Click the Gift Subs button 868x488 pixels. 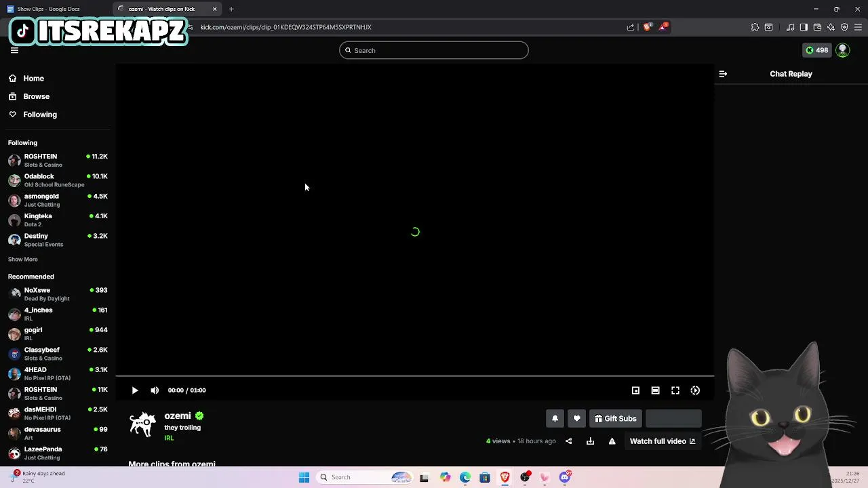click(x=616, y=419)
